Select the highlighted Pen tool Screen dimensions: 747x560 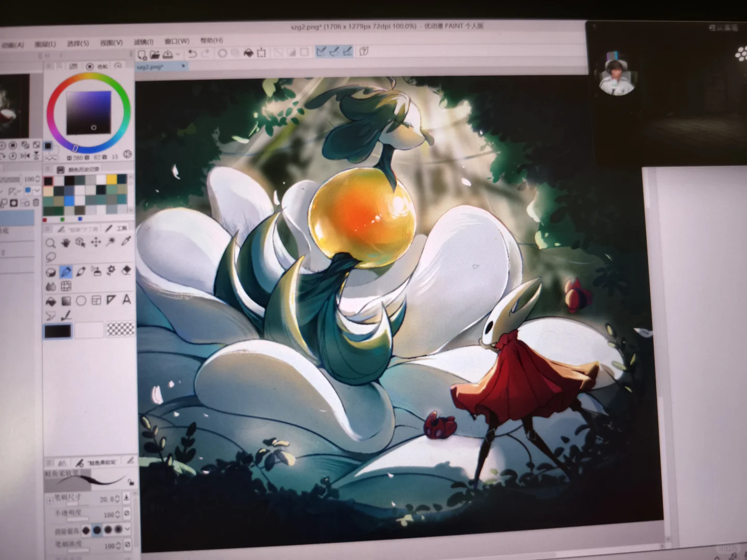(66, 271)
